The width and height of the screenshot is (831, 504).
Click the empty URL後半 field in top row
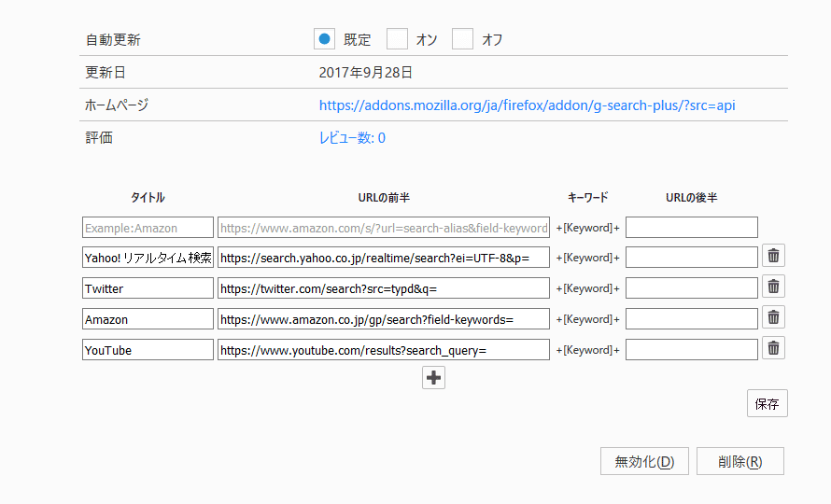692,228
